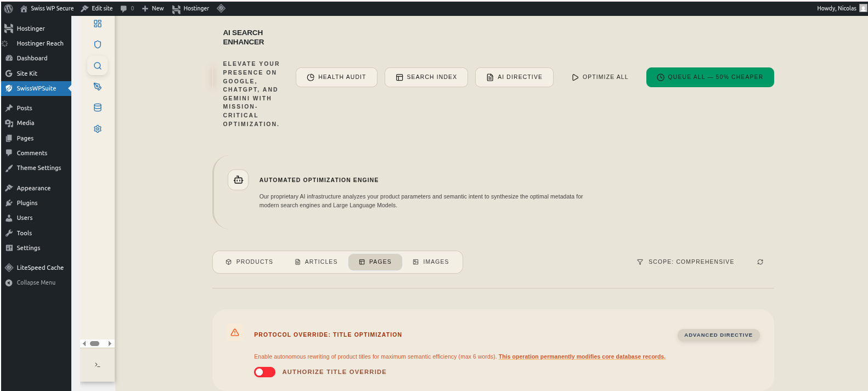Click Queue All — 50% Cheaper button
The width and height of the screenshot is (868, 391).
click(709, 77)
